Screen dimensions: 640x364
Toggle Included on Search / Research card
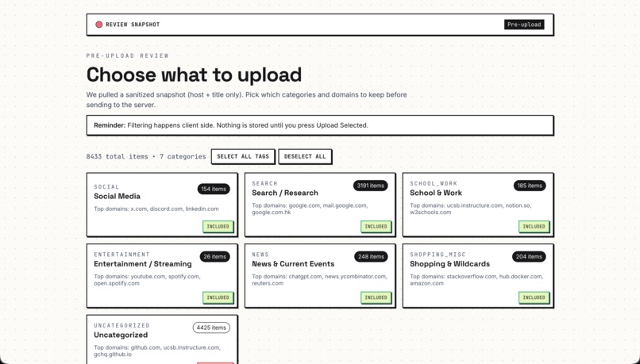tap(376, 227)
